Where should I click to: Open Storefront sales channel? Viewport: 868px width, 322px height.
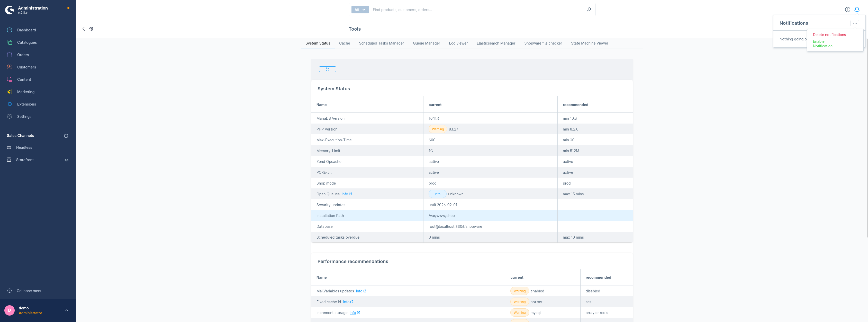coord(25,160)
